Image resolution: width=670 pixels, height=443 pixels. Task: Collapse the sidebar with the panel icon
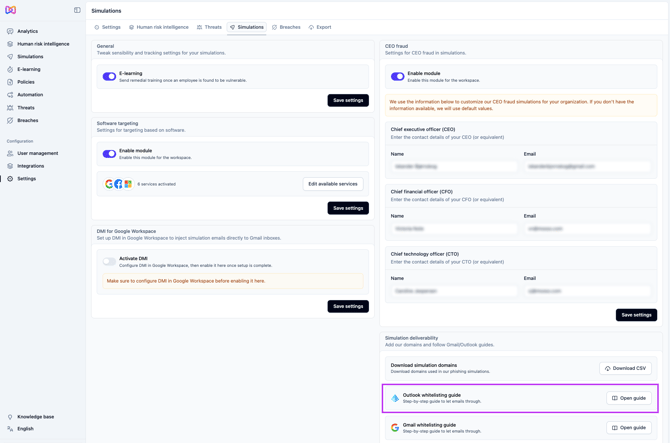[77, 10]
